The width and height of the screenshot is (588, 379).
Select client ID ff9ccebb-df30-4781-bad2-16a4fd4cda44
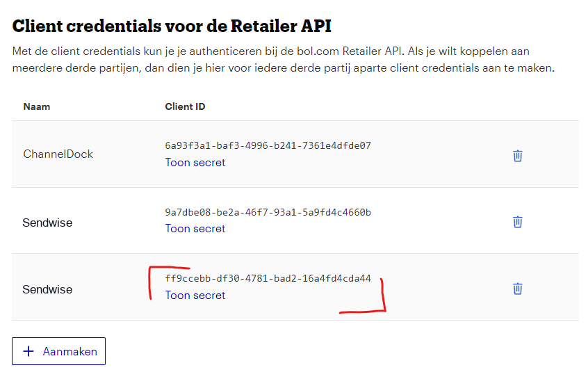coord(268,278)
